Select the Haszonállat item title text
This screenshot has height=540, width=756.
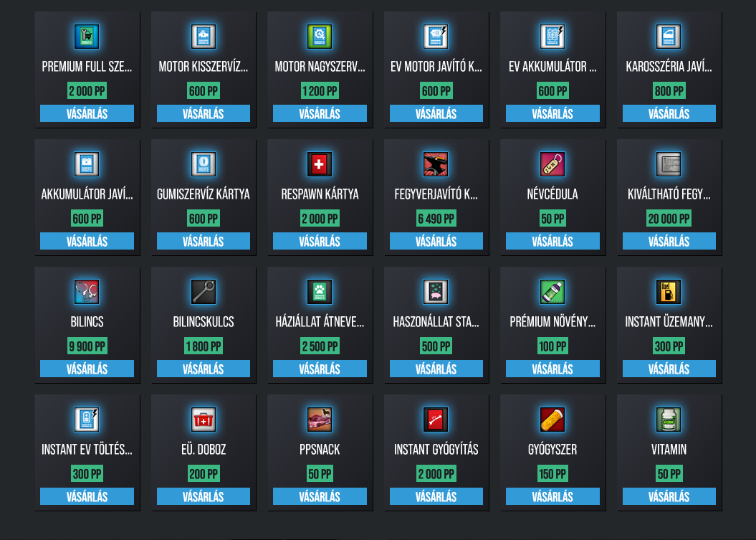tap(436, 322)
